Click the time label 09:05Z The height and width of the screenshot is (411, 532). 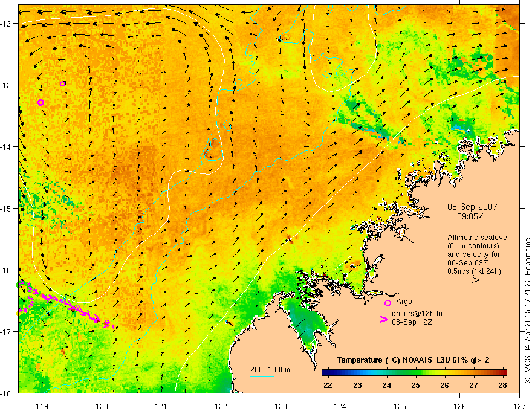point(470,216)
